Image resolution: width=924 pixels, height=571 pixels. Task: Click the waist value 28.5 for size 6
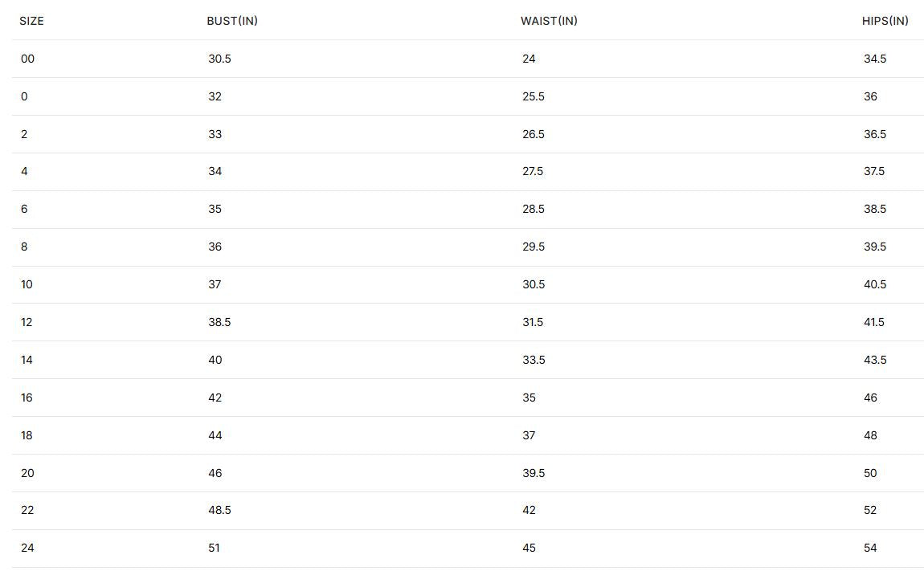coord(533,209)
